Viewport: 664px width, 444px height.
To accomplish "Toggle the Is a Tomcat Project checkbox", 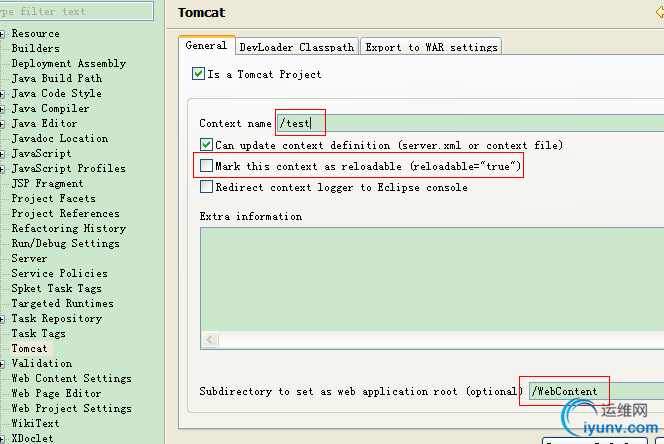I will pyautogui.click(x=198, y=74).
